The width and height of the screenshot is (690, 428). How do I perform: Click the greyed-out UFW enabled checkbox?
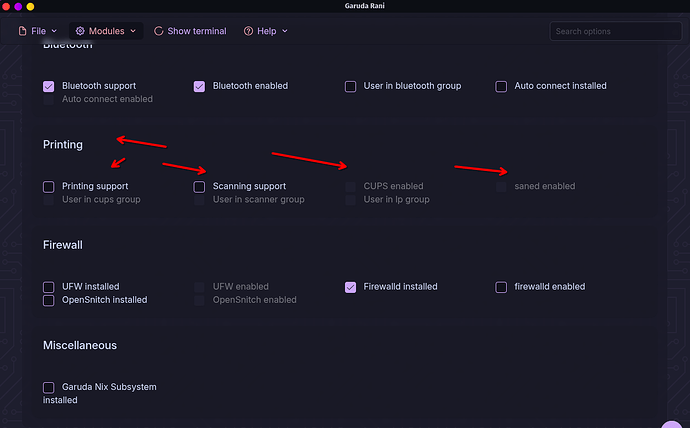coord(200,287)
